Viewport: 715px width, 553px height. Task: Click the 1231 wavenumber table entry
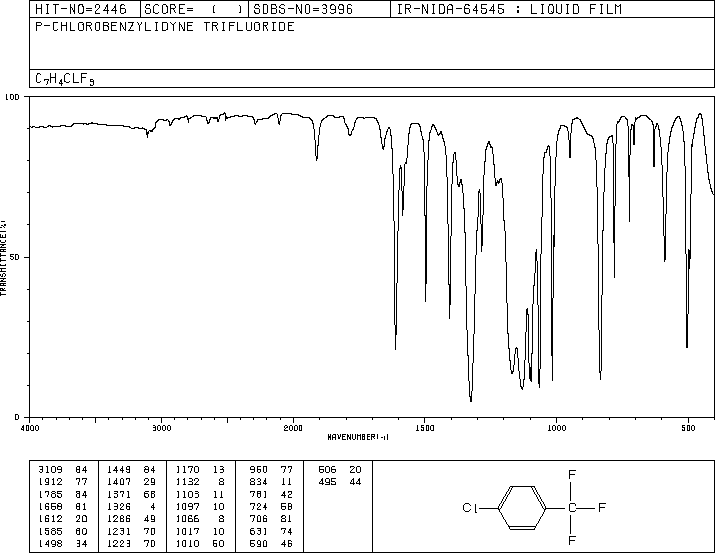click(x=119, y=531)
